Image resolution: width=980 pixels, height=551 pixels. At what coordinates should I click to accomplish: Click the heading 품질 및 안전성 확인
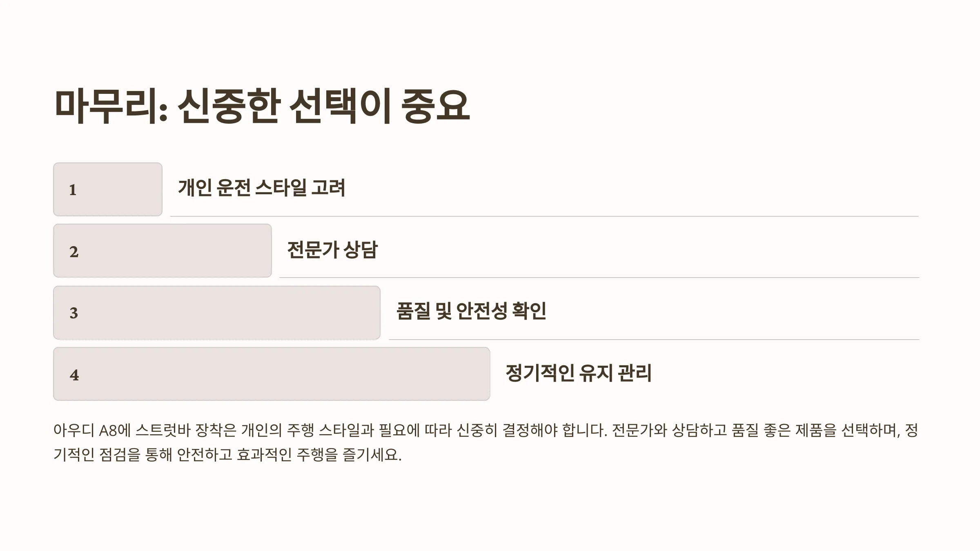(x=471, y=311)
